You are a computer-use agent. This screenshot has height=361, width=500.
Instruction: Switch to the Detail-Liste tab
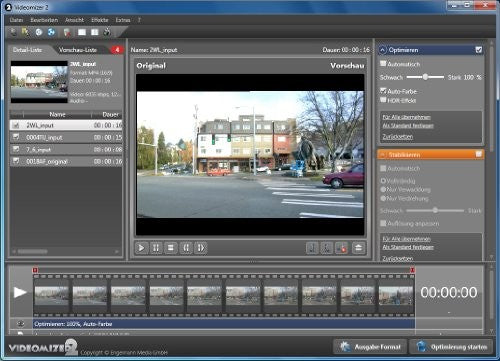pyautogui.click(x=27, y=50)
